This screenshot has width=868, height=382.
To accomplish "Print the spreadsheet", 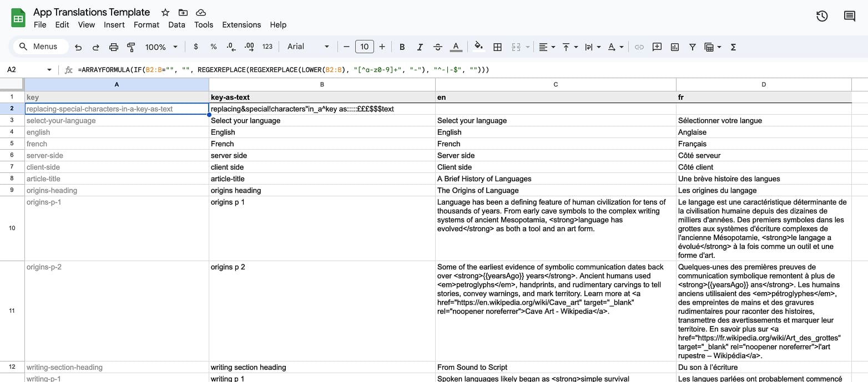I will pyautogui.click(x=114, y=47).
